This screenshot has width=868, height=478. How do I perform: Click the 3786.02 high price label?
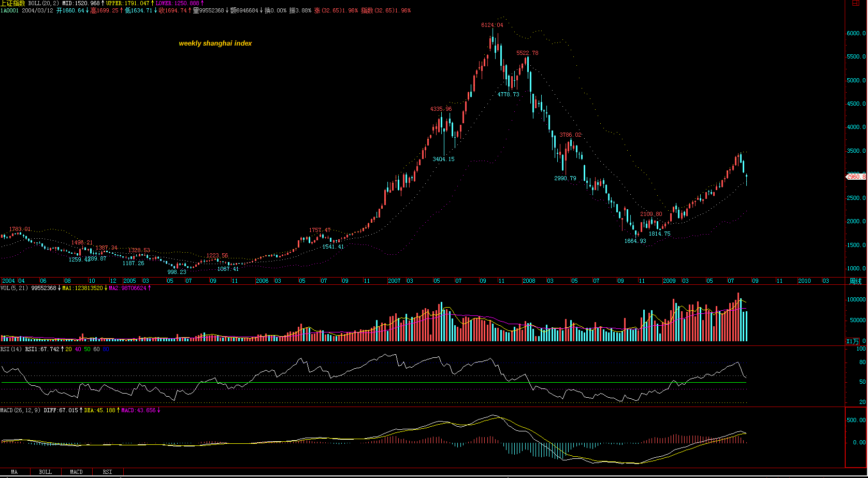[x=570, y=135]
